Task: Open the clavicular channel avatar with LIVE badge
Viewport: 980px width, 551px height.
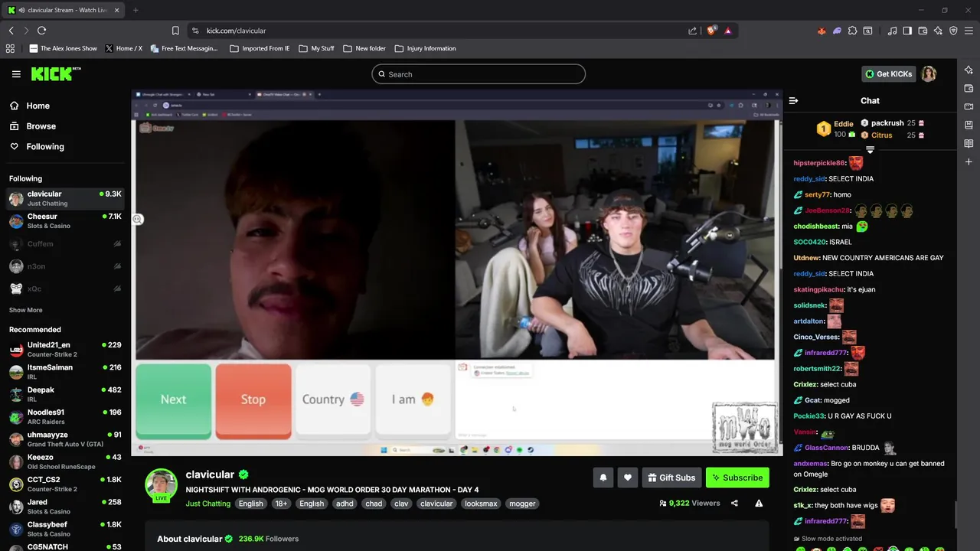Action: [161, 485]
